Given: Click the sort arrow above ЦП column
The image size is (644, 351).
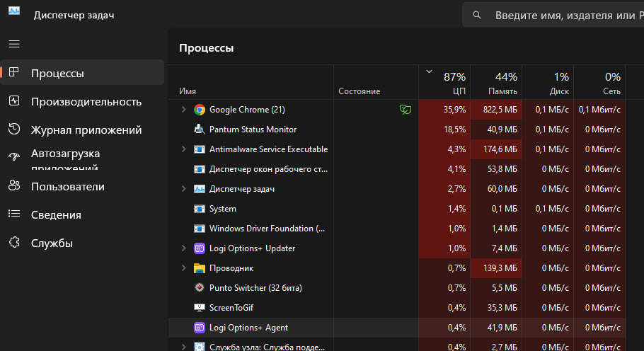Looking at the screenshot, I should point(429,71).
